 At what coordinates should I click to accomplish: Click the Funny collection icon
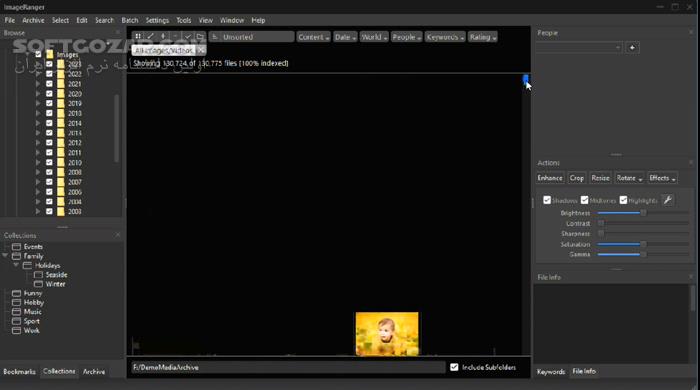click(17, 293)
